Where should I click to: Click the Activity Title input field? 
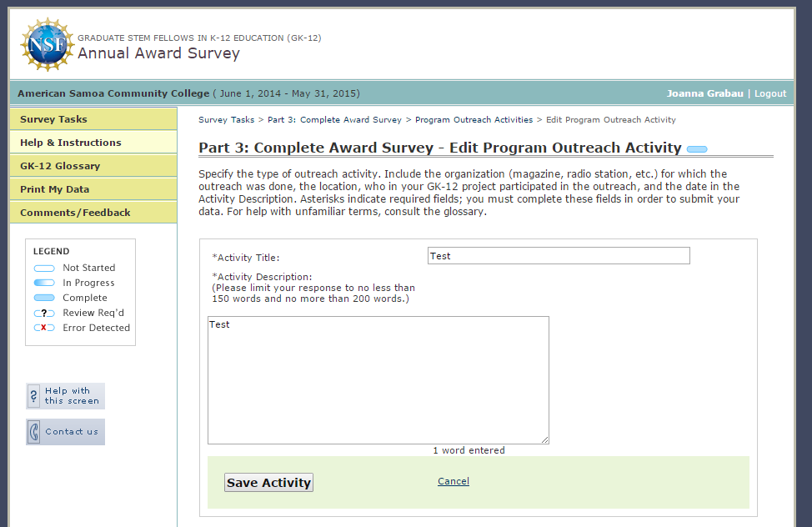point(559,256)
